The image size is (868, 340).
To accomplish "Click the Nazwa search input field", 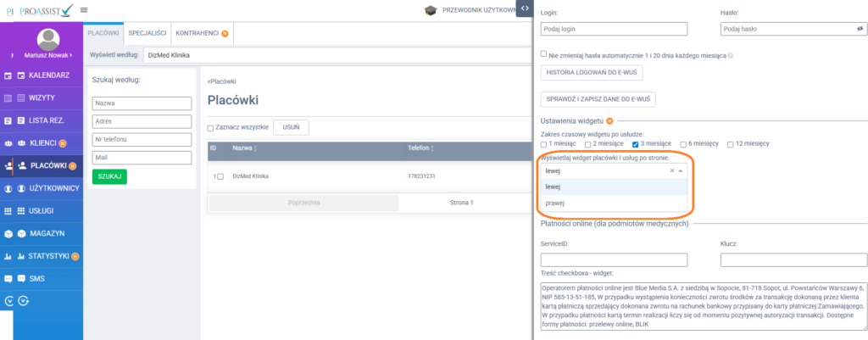I will pyautogui.click(x=142, y=103).
